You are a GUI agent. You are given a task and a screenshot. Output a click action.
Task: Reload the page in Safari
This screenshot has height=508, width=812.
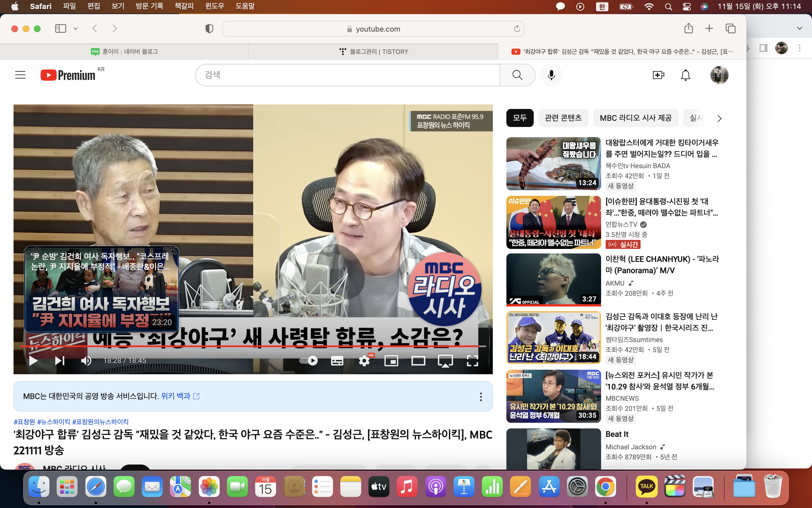point(517,29)
